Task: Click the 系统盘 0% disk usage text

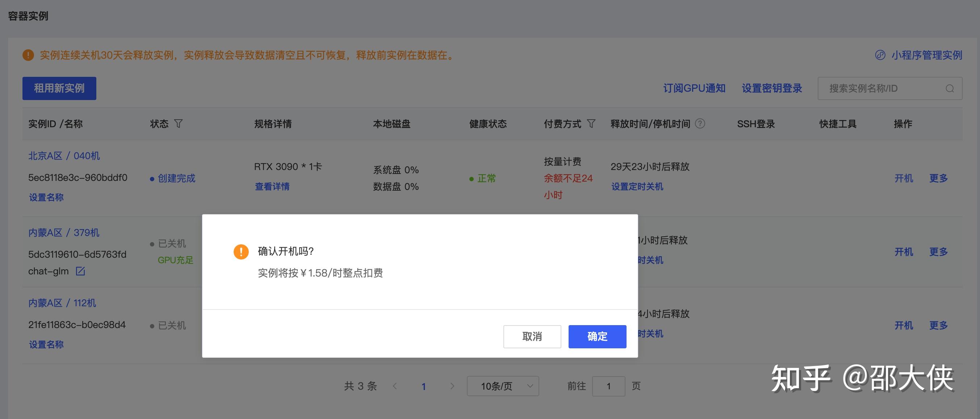Action: pyautogui.click(x=395, y=170)
